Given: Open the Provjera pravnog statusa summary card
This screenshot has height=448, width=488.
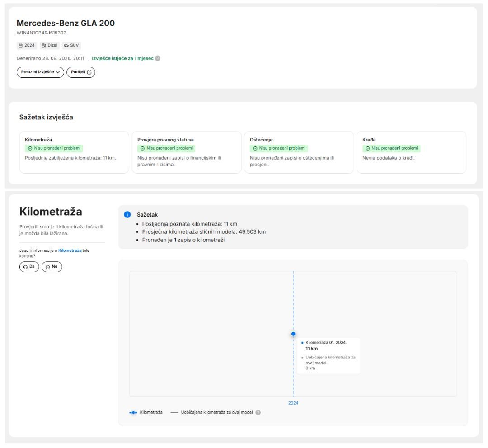Looking at the screenshot, I should tap(187, 152).
